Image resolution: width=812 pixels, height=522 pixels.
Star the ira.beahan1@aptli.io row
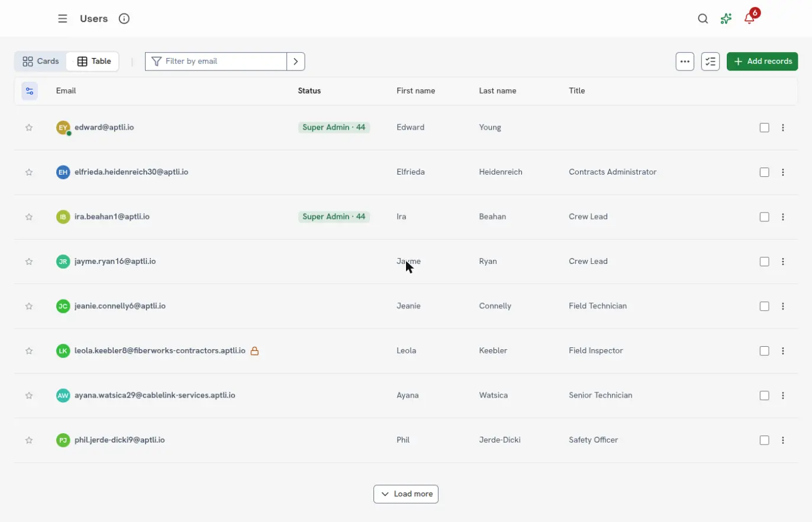29,217
